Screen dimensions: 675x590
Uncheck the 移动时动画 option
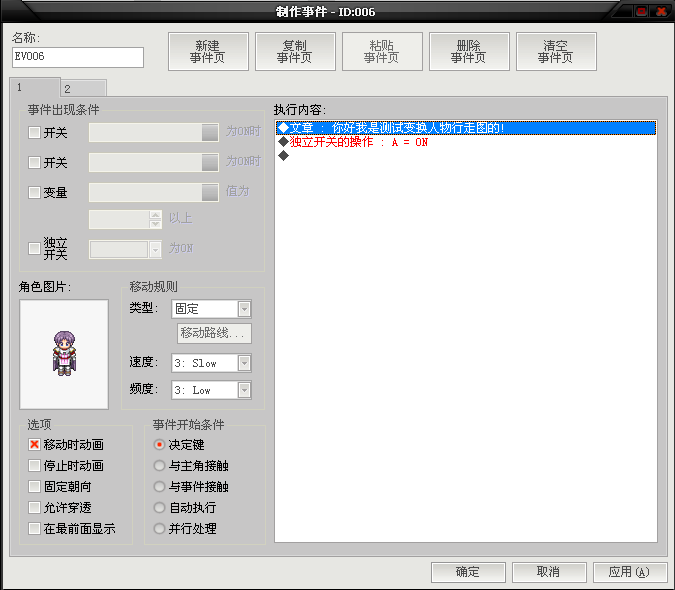pos(34,445)
